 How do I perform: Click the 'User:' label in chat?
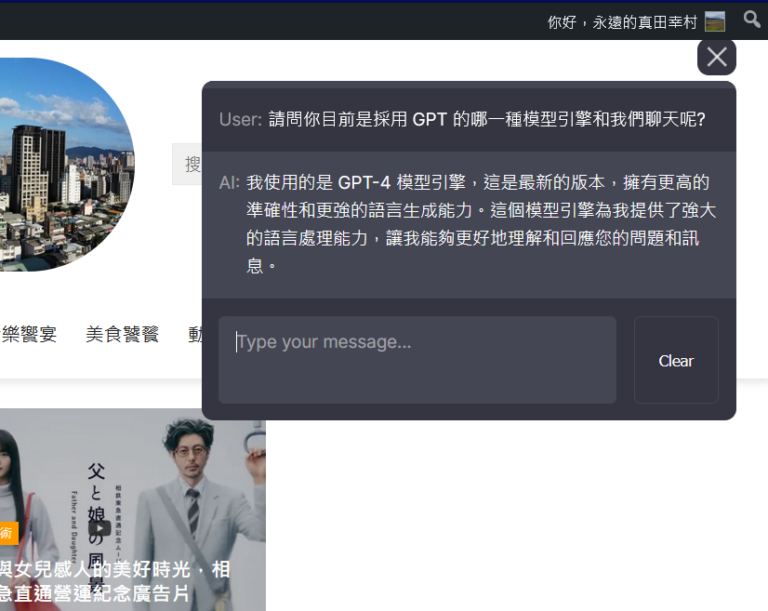point(240,119)
